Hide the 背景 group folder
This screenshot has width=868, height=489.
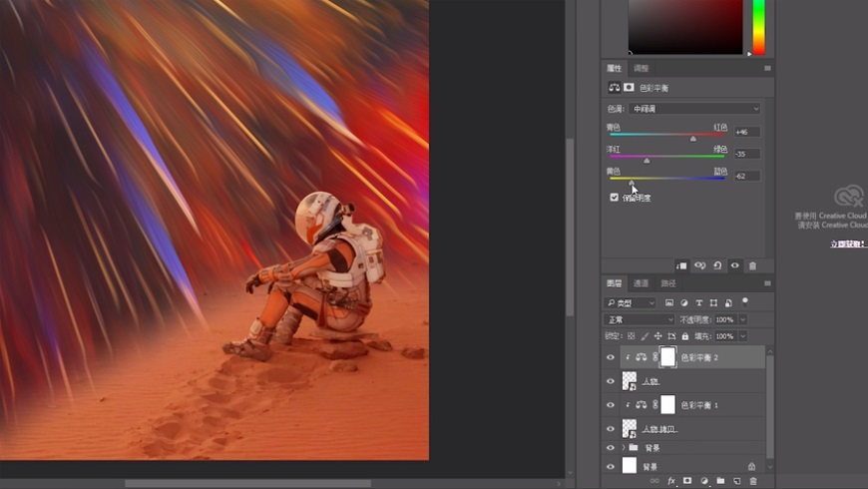(611, 447)
